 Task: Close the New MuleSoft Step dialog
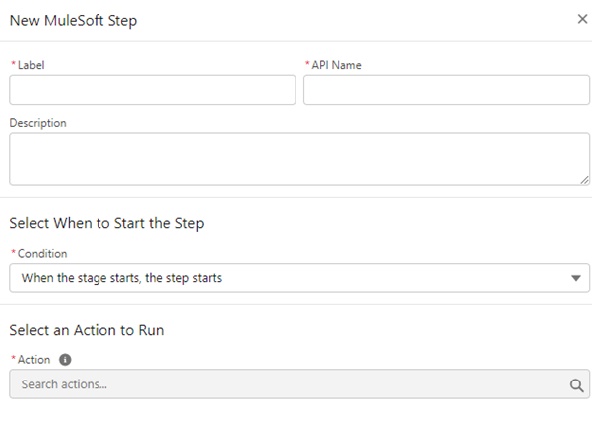pyautogui.click(x=582, y=19)
